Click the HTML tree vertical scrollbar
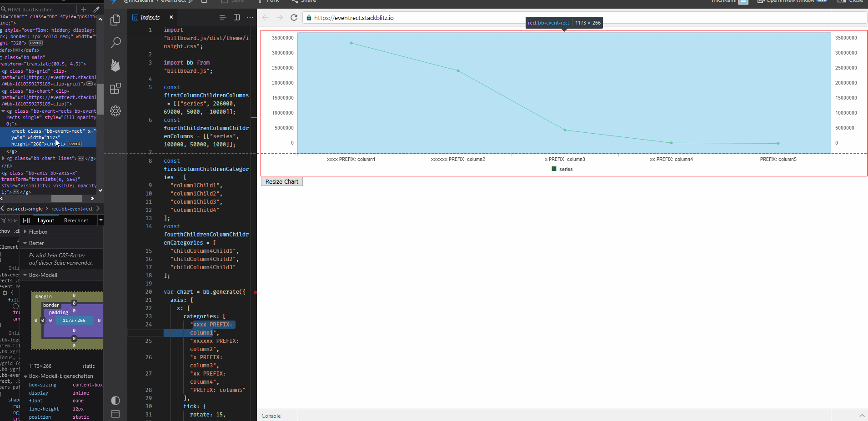Image resolution: width=868 pixels, height=421 pixels. tap(100, 98)
